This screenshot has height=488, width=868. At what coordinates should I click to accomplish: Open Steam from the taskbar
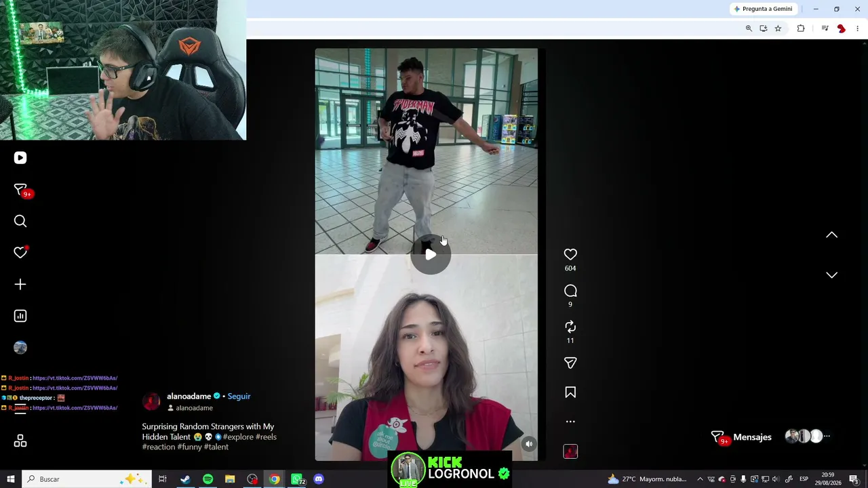[x=185, y=479]
